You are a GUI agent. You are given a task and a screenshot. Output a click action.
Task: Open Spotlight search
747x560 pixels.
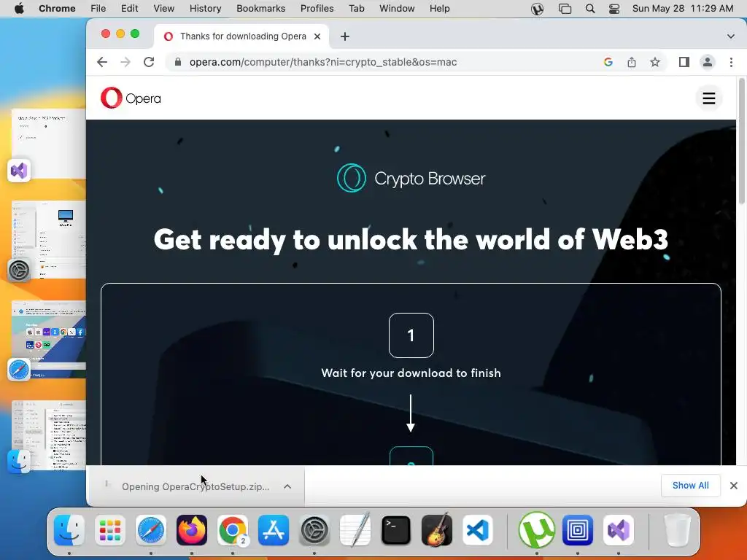tap(589, 9)
